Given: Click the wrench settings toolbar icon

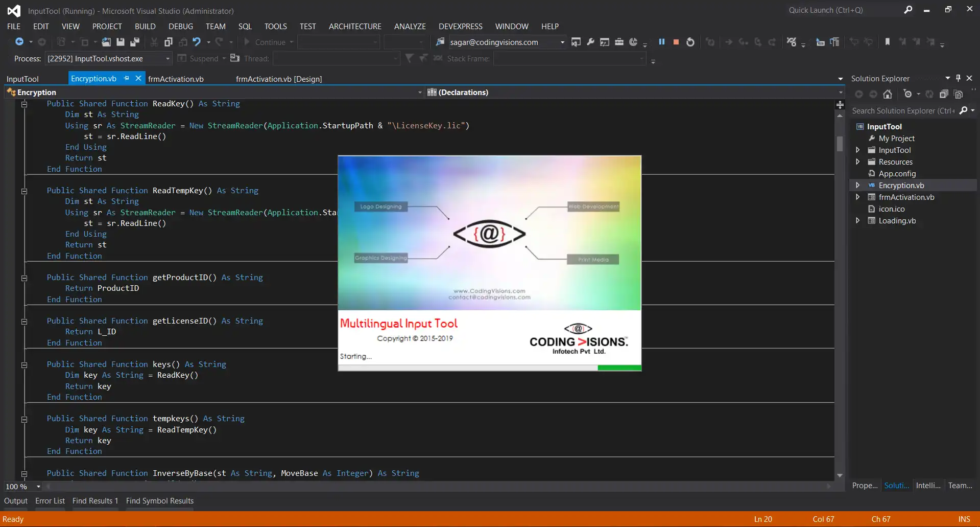Looking at the screenshot, I should point(590,42).
